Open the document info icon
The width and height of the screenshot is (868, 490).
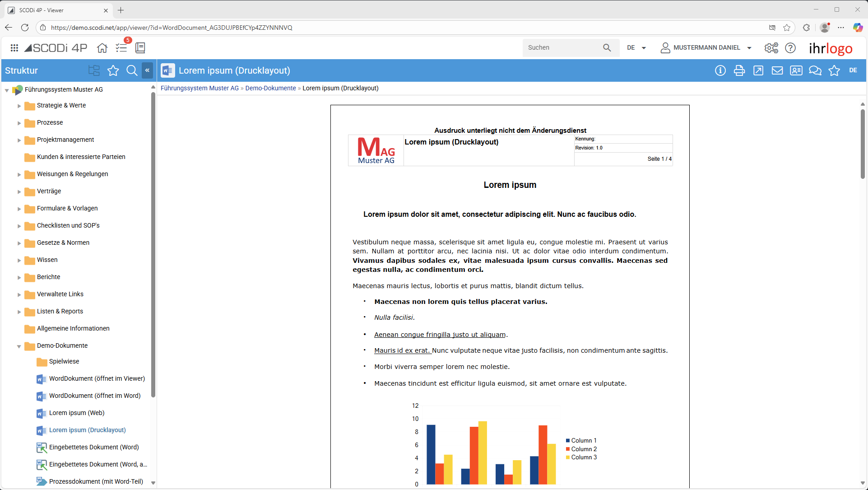[x=720, y=70]
